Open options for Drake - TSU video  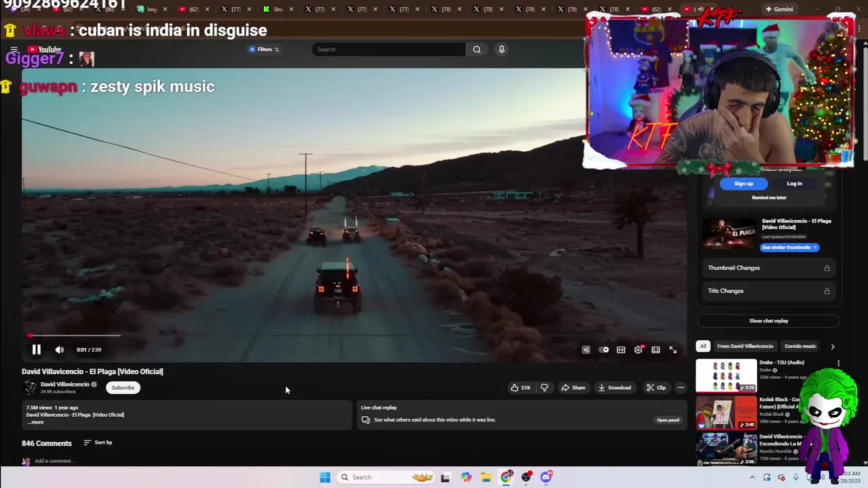pos(838,363)
